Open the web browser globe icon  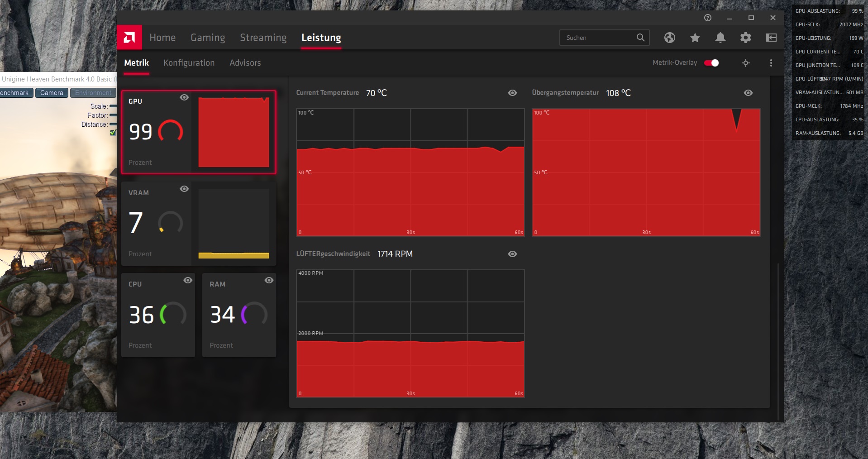(670, 38)
